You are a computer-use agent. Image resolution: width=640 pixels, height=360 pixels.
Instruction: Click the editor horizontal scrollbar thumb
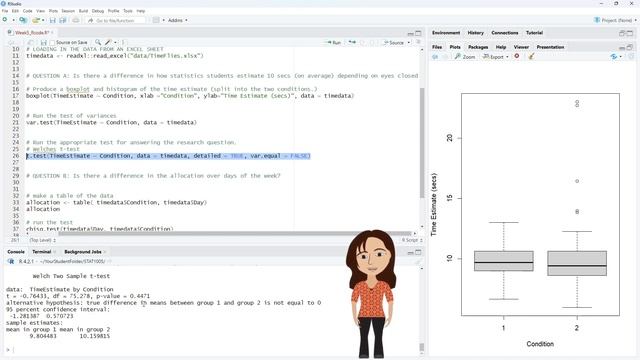tap(235, 234)
